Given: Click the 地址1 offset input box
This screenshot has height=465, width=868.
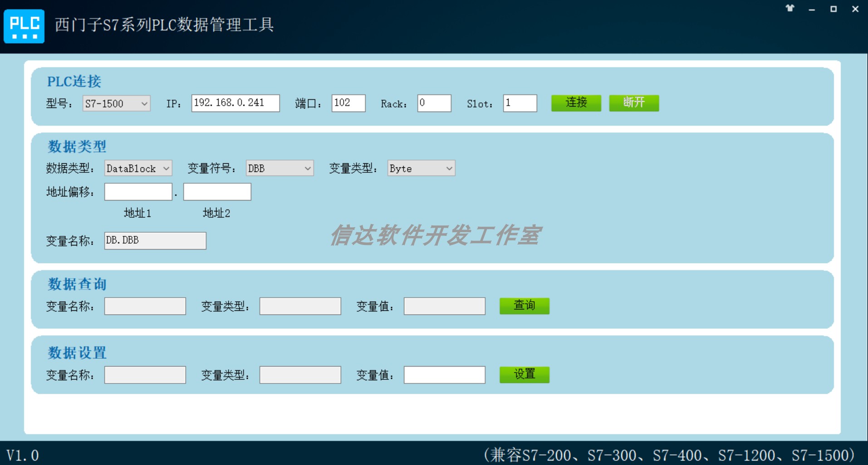Looking at the screenshot, I should click(138, 191).
